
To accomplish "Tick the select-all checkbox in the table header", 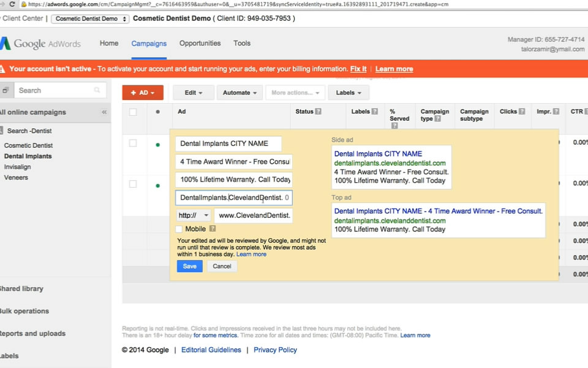I will 133,112.
